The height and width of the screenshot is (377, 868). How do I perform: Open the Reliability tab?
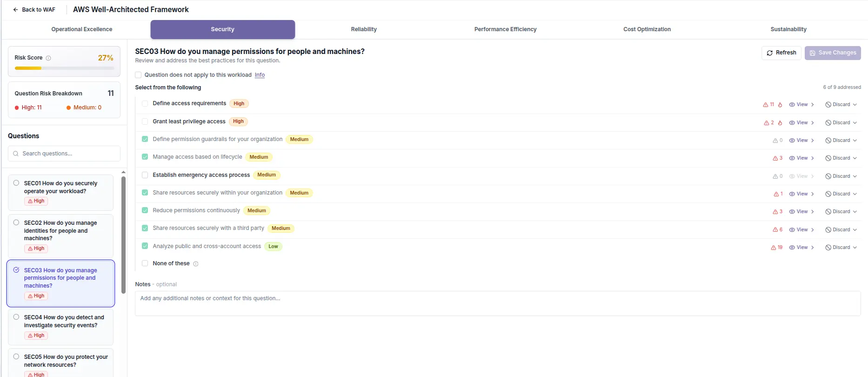pos(364,29)
